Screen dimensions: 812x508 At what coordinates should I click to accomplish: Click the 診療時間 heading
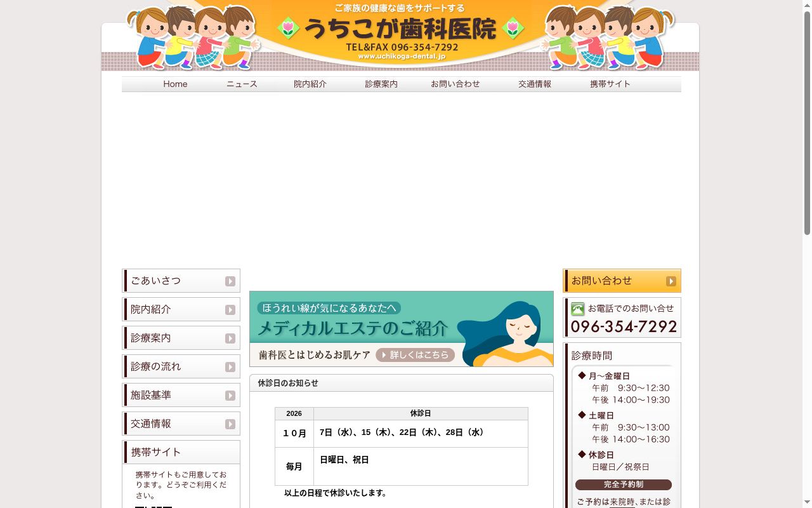pyautogui.click(x=592, y=356)
